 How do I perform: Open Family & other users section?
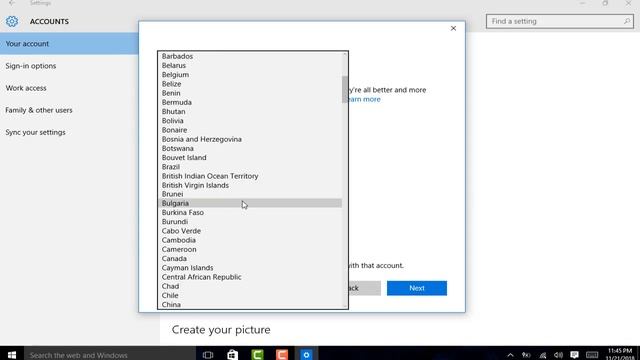click(x=39, y=110)
